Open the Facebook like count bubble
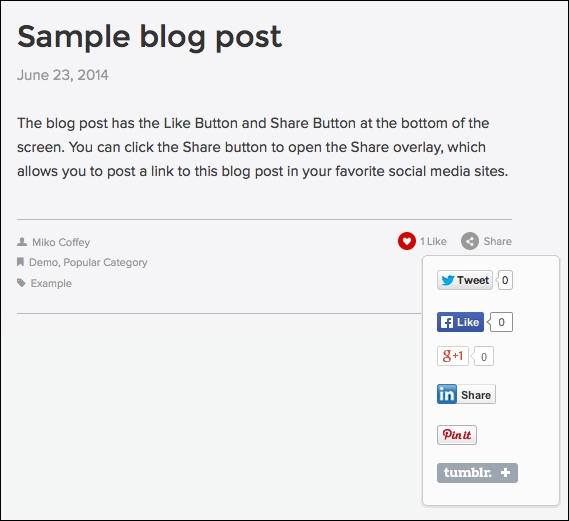 tap(500, 322)
